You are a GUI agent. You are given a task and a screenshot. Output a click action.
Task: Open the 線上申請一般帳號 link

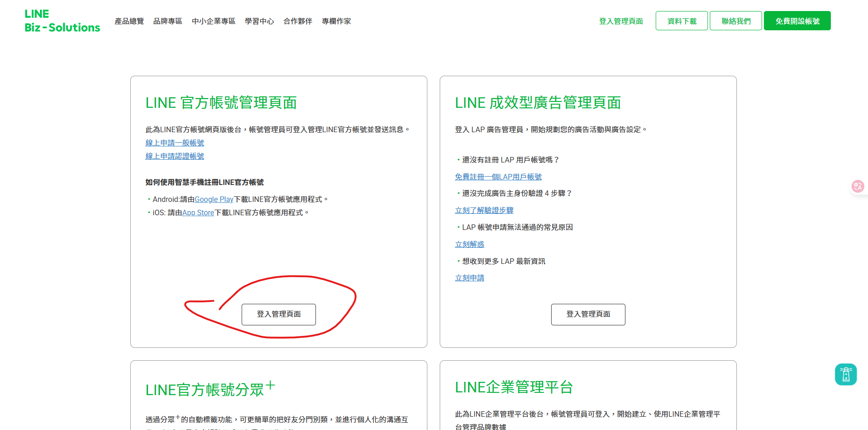click(175, 143)
